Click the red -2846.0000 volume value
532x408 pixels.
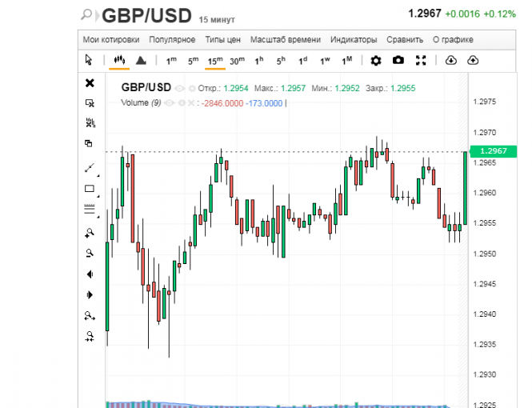(222, 103)
